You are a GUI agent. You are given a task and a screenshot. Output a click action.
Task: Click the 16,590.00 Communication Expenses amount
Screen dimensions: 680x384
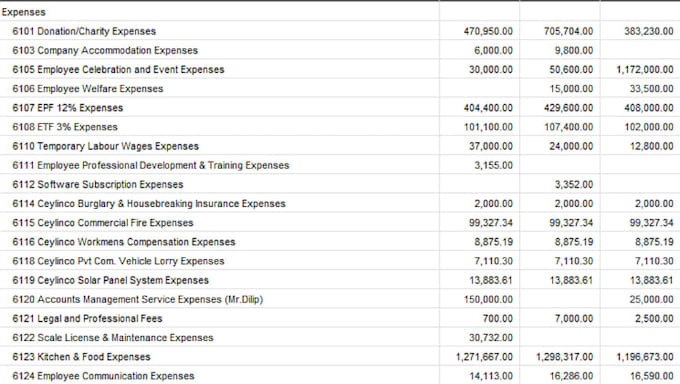click(651, 375)
